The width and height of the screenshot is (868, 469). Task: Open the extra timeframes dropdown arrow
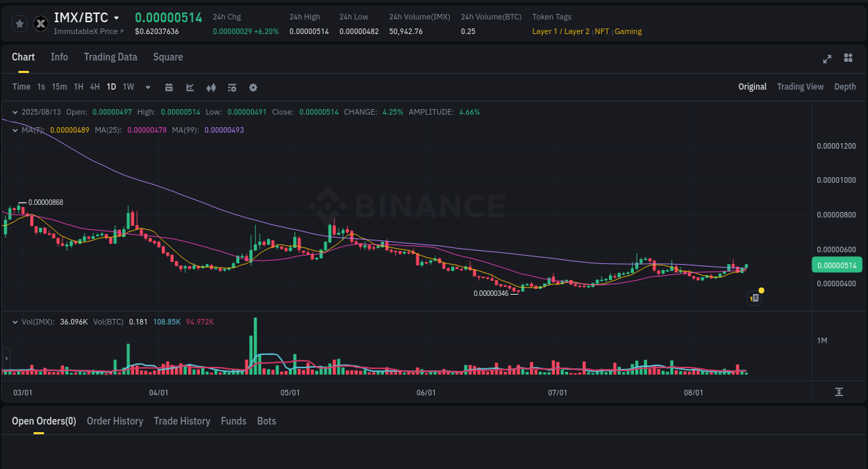click(x=147, y=87)
